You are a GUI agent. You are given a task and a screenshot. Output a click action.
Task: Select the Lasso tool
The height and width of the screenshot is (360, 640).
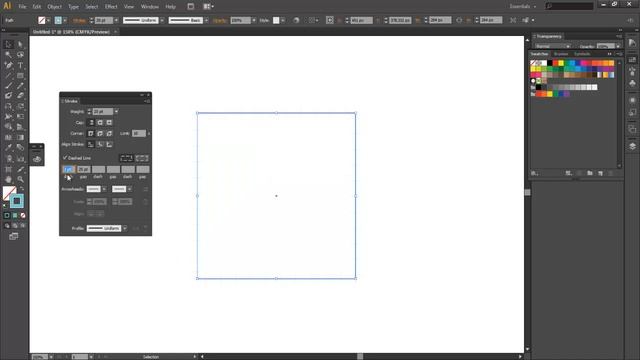tap(20, 55)
